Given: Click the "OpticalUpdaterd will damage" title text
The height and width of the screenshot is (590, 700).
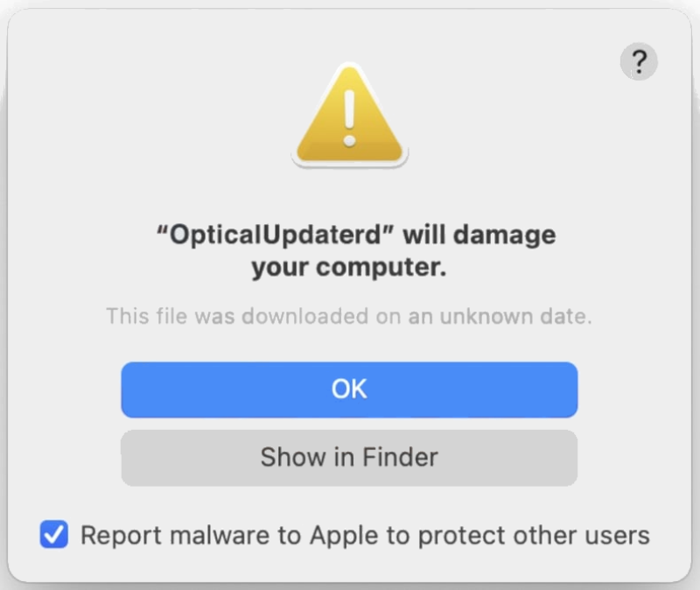Looking at the screenshot, I should pyautogui.click(x=349, y=250).
